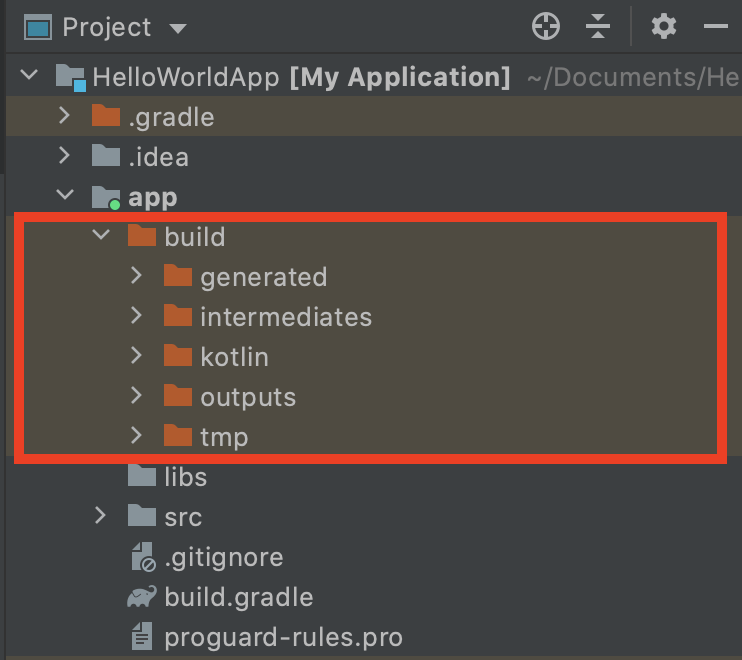Image resolution: width=742 pixels, height=660 pixels.
Task: Collapse the build folder arrow
Action: [x=101, y=234]
